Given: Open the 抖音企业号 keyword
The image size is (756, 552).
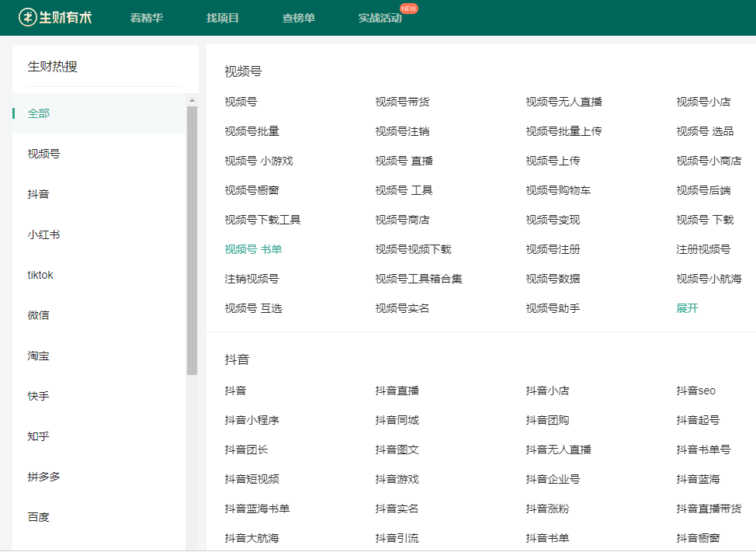Looking at the screenshot, I should pos(553,479).
